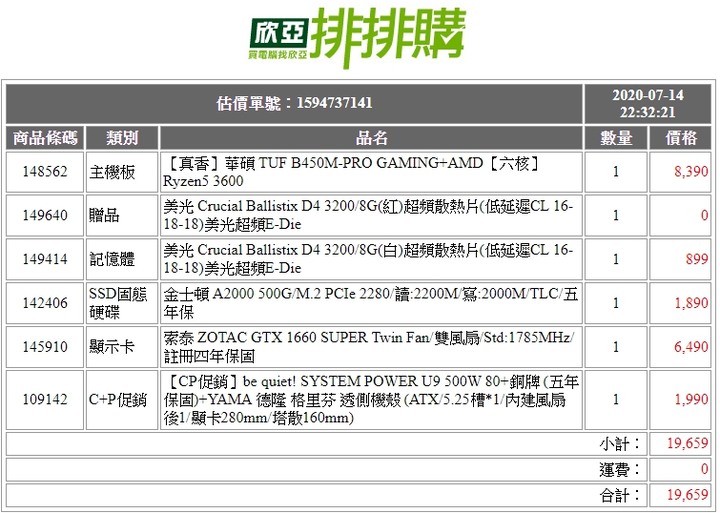Click the 合計 label
Image resolution: width=720 pixels, height=513 pixels.
(620, 496)
